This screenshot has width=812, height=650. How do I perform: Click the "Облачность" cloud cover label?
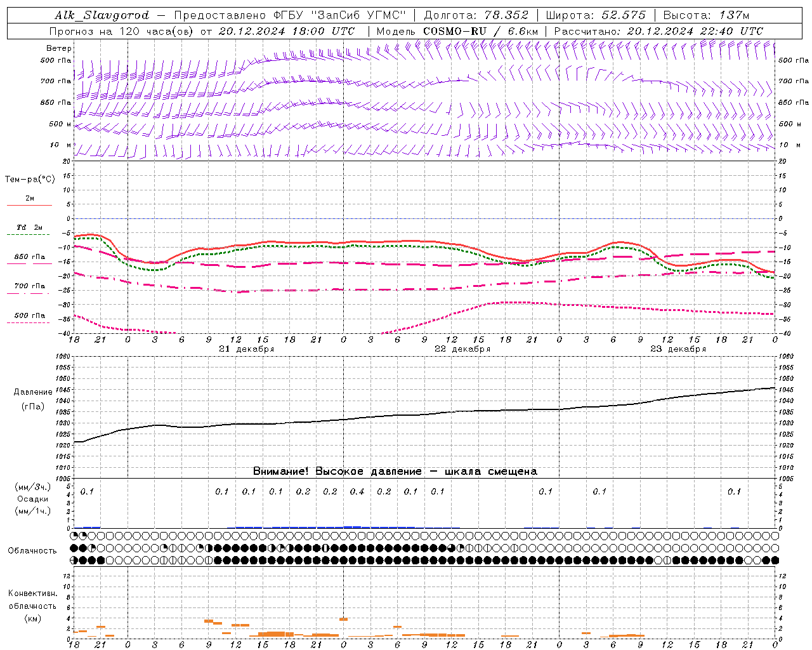[x=32, y=551]
